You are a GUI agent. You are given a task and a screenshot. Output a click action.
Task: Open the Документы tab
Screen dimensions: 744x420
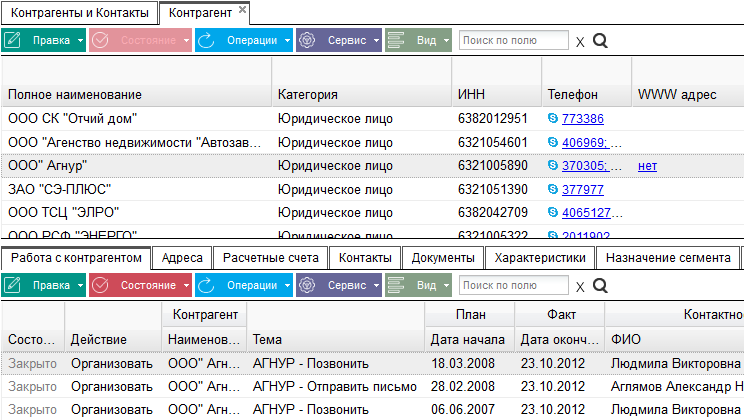443,258
